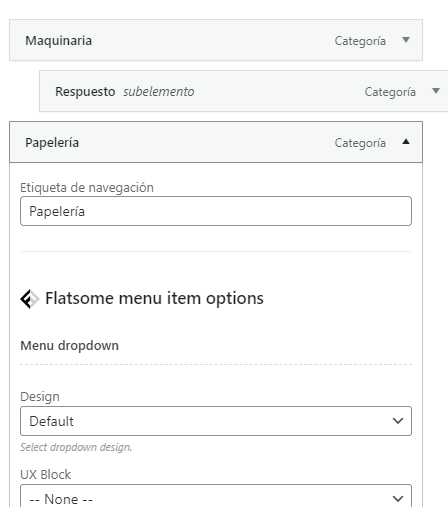Focus the Etiqueta de navegación text field

click(216, 211)
